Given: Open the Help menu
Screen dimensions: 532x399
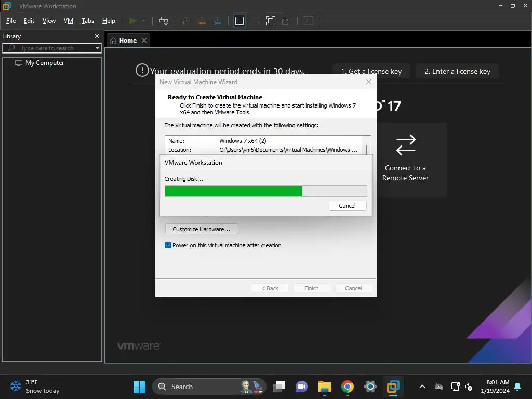Looking at the screenshot, I should click(109, 21).
